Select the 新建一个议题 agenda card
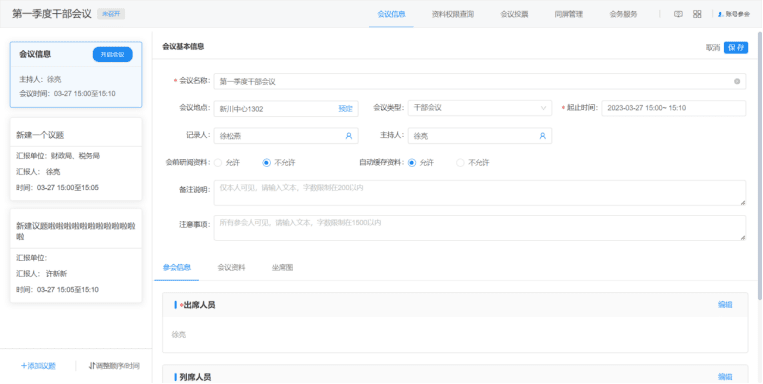763x384 pixels. tap(76, 159)
